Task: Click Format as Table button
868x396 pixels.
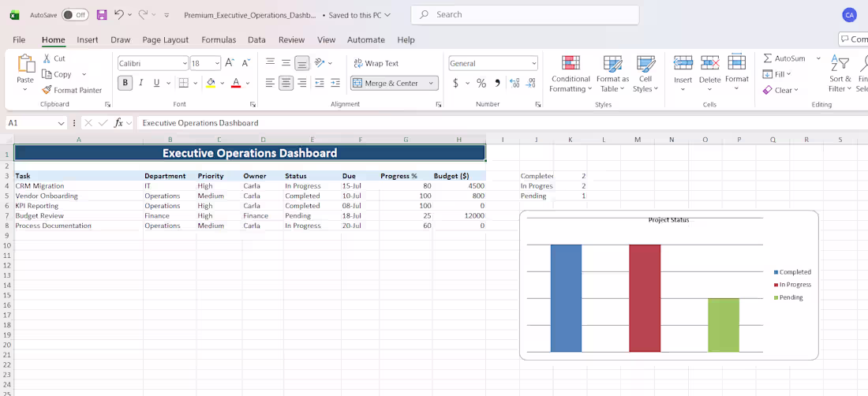Action: [x=612, y=73]
